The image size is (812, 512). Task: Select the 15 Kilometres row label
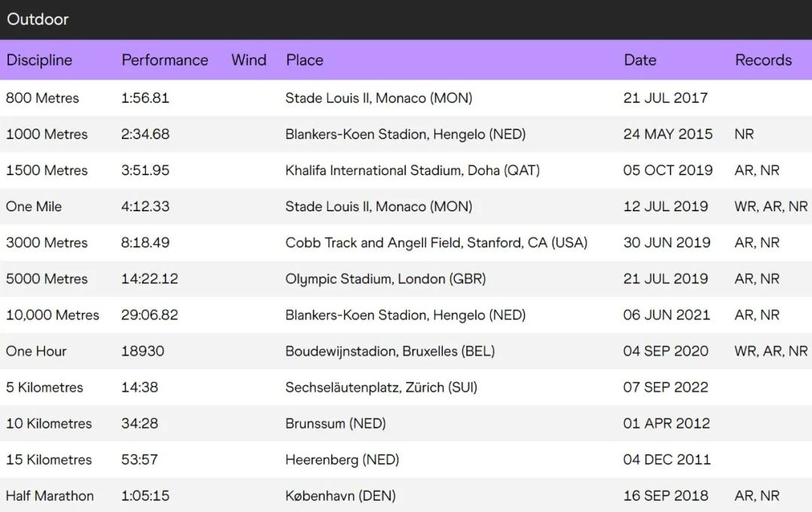coord(49,459)
